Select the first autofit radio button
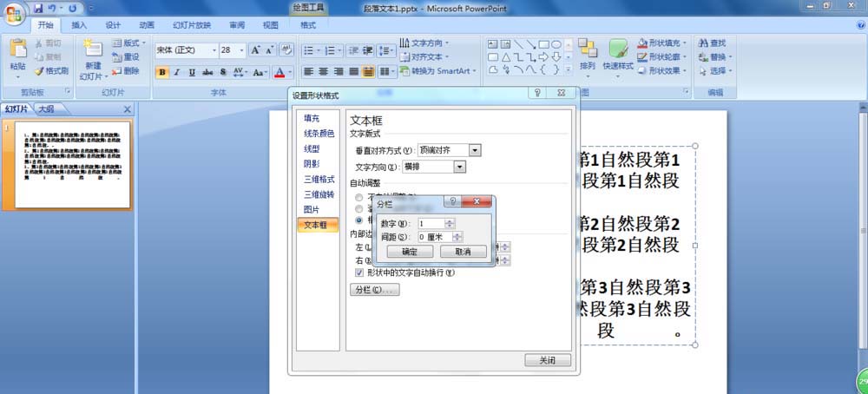The height and width of the screenshot is (394, 868). [359, 197]
